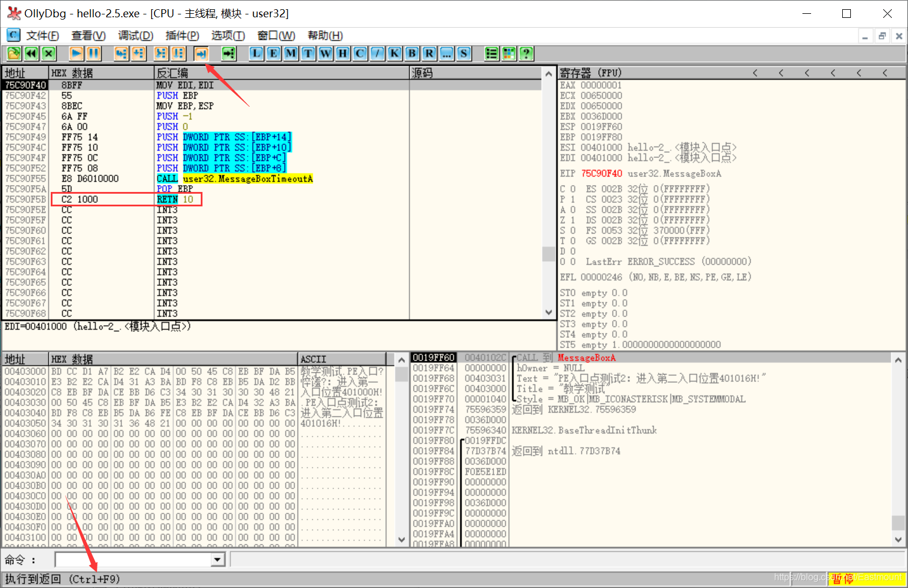Click the Appearance color grid icon
Viewport: 908px width, 588px height.
click(x=509, y=54)
